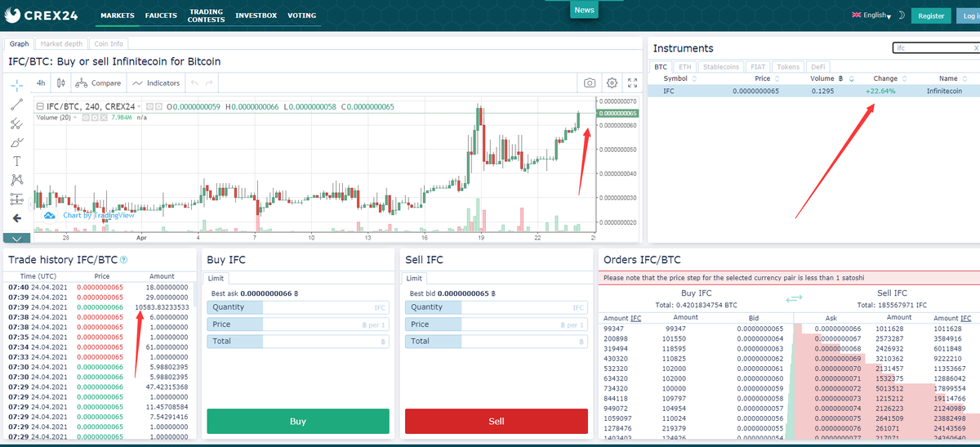Open Volume indicator settings gear
The height and width of the screenshot is (447, 980).
tap(96, 118)
